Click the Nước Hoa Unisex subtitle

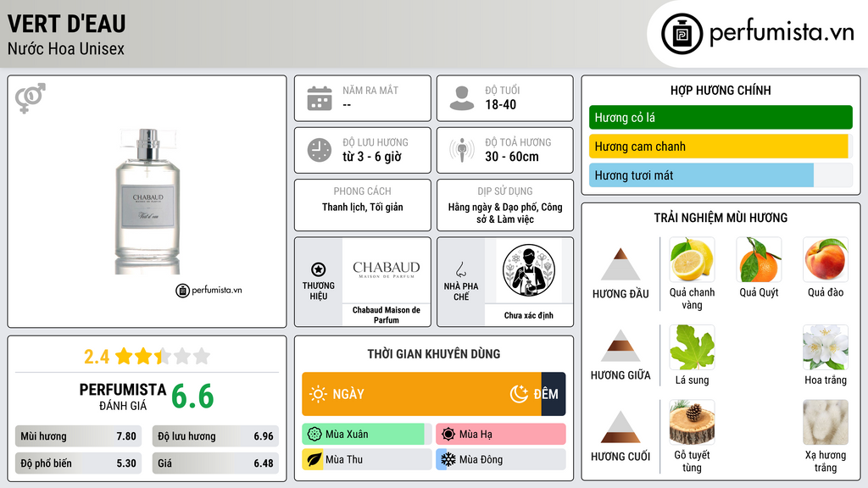(x=66, y=48)
